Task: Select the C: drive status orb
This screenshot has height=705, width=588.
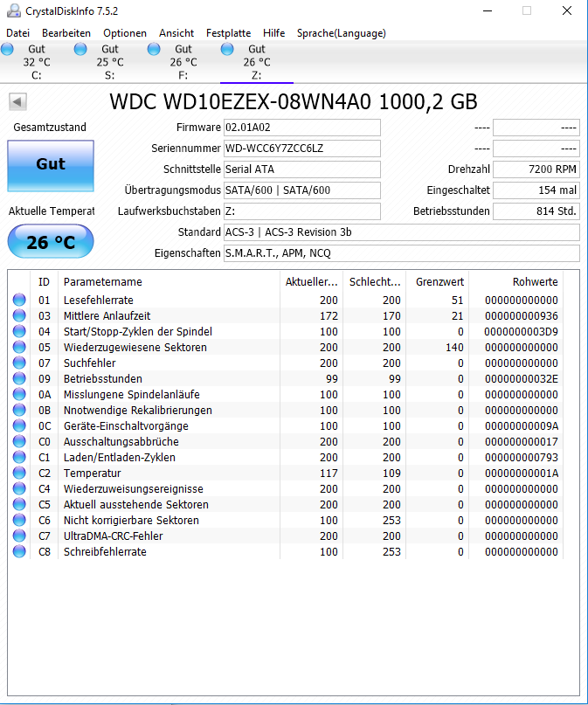Action: [x=7, y=49]
